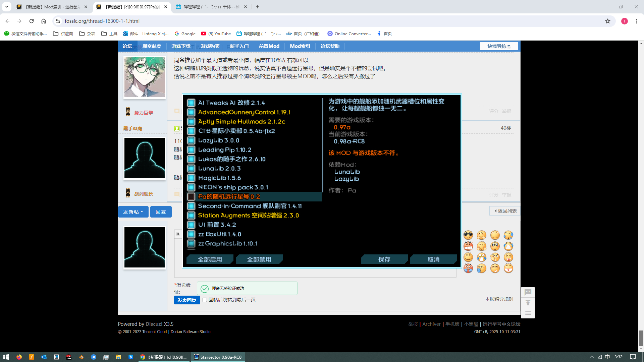Click the scroll-to-top arrow icon
The height and width of the screenshot is (362, 644).
pyautogui.click(x=528, y=303)
